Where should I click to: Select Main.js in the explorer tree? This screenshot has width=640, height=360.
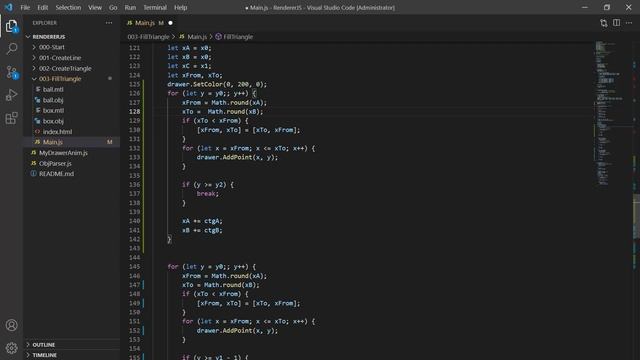(x=53, y=142)
